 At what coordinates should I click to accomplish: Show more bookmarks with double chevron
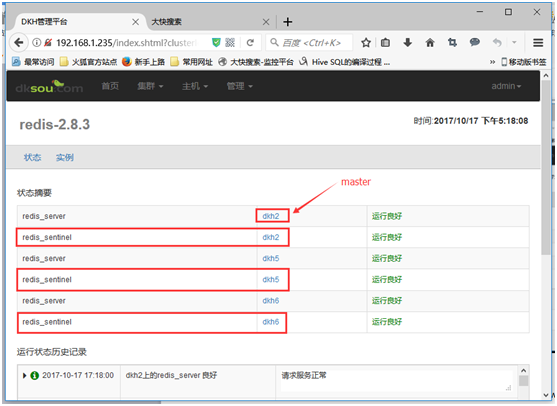[x=492, y=62]
